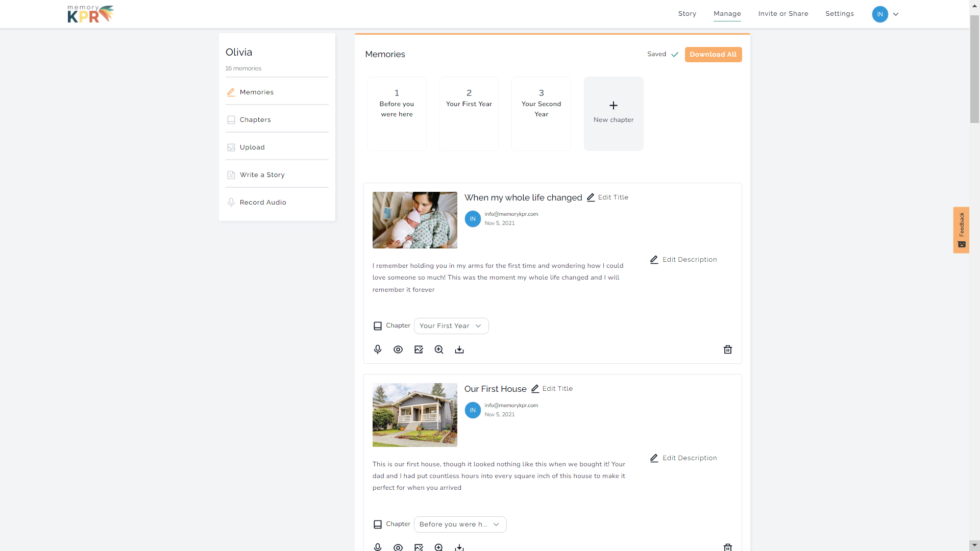Toggle visibility eye for When my whole life changed
The image size is (980, 551).
coord(398,349)
